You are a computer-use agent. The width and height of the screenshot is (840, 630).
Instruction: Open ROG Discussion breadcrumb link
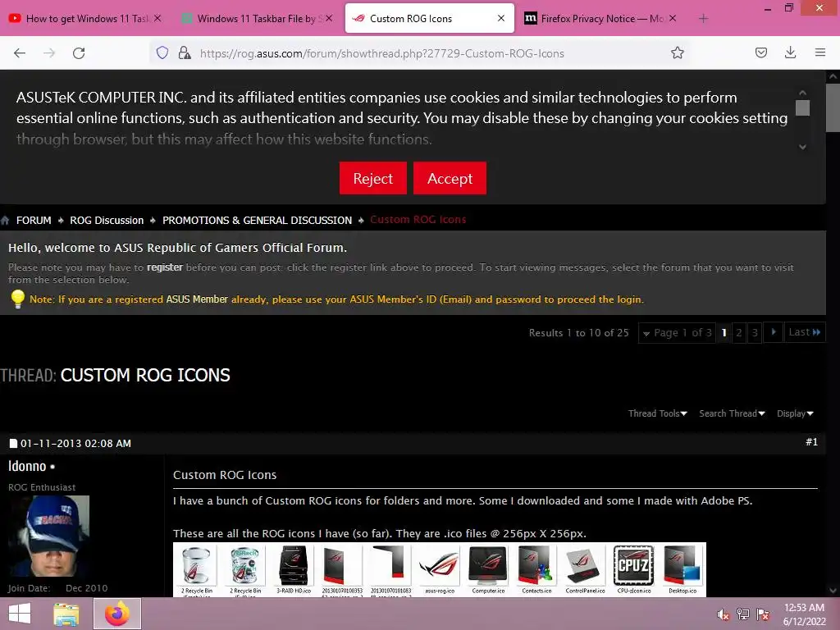[107, 220]
